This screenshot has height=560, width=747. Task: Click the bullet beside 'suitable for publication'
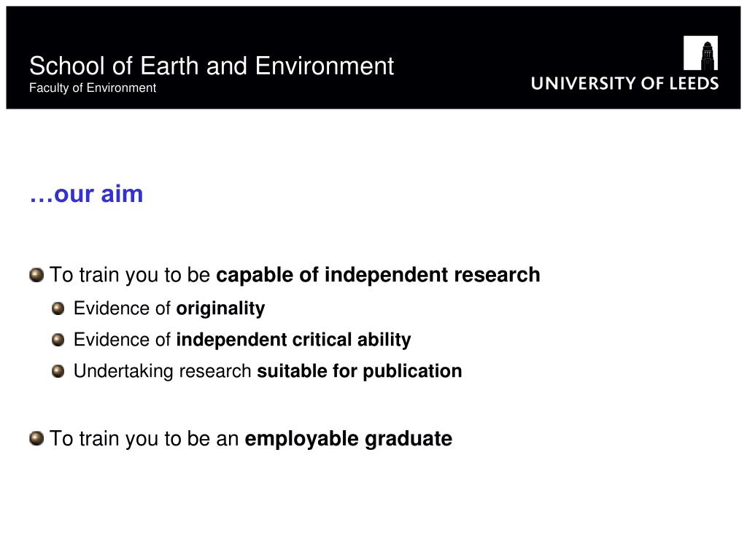58,371
